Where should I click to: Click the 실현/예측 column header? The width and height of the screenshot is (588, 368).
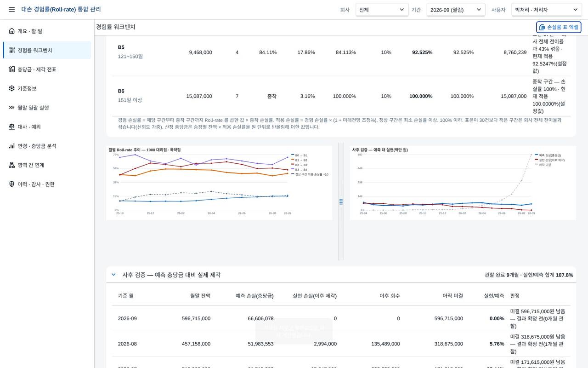494,296
